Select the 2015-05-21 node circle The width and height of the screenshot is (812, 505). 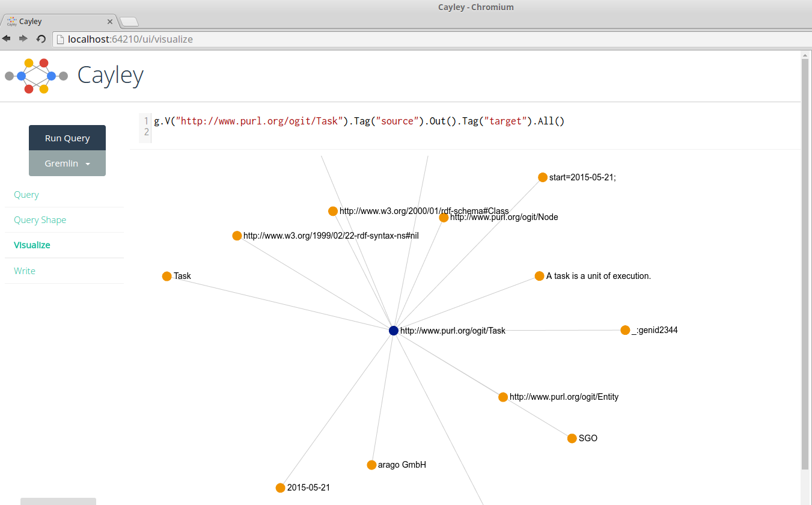click(280, 488)
